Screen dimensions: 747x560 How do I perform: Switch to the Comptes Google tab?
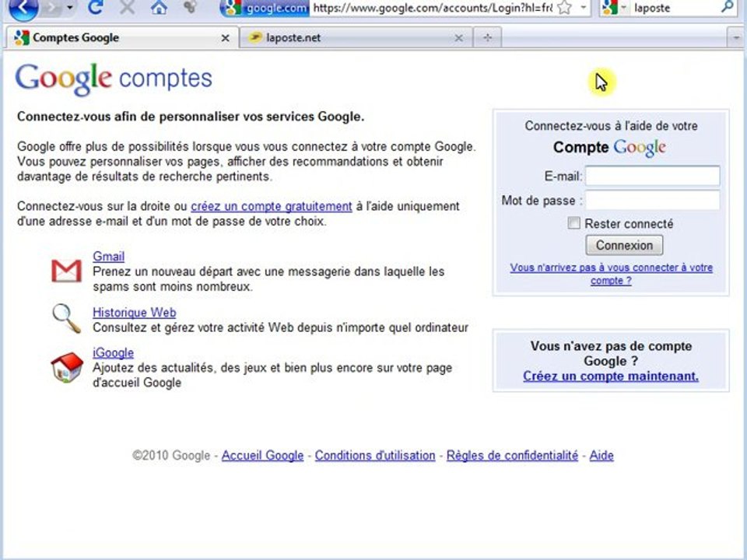(x=121, y=37)
